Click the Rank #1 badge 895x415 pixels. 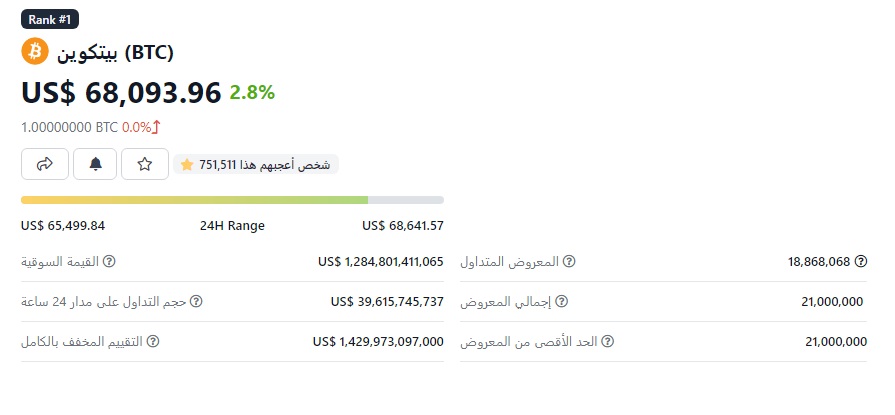click(x=50, y=19)
